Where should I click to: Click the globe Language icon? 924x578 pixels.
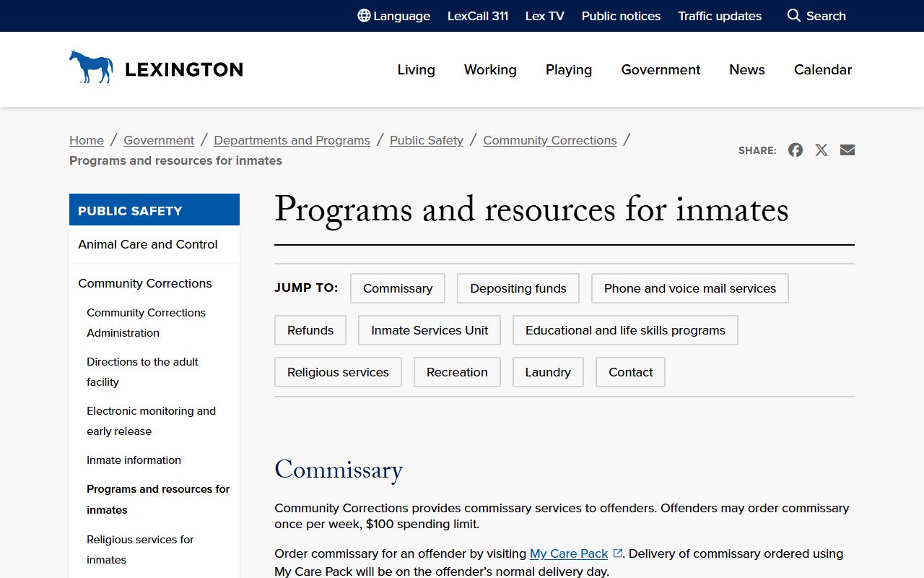pyautogui.click(x=364, y=16)
